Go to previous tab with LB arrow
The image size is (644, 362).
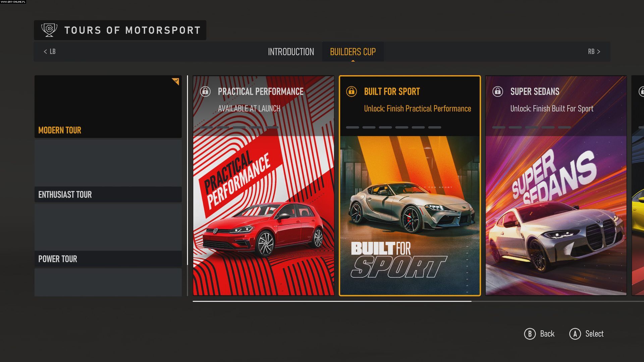(x=49, y=52)
